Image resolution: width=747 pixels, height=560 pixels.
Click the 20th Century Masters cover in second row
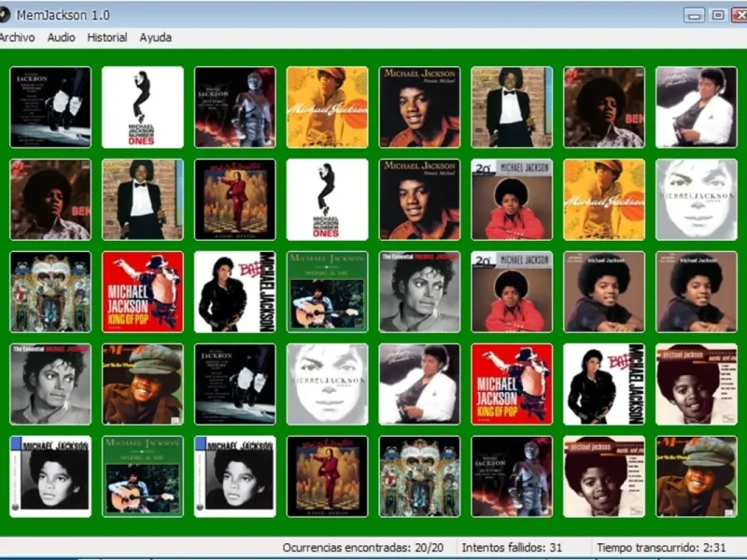pyautogui.click(x=512, y=200)
